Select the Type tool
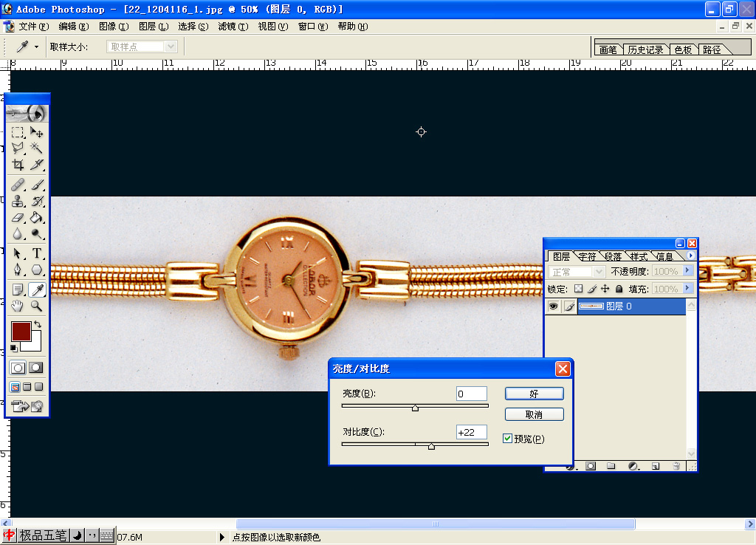The image size is (756, 545). (37, 253)
